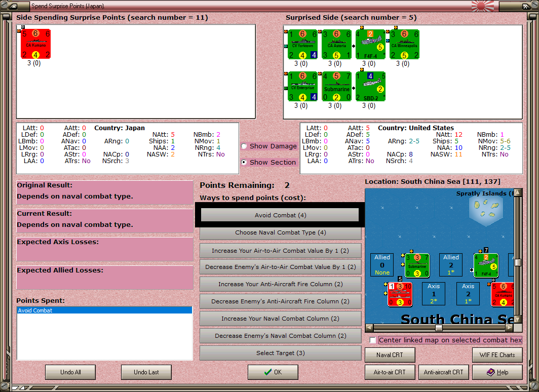Select the F4F-4 aircraft counter in Surprised Side
This screenshot has height=392, width=539.
370,45
